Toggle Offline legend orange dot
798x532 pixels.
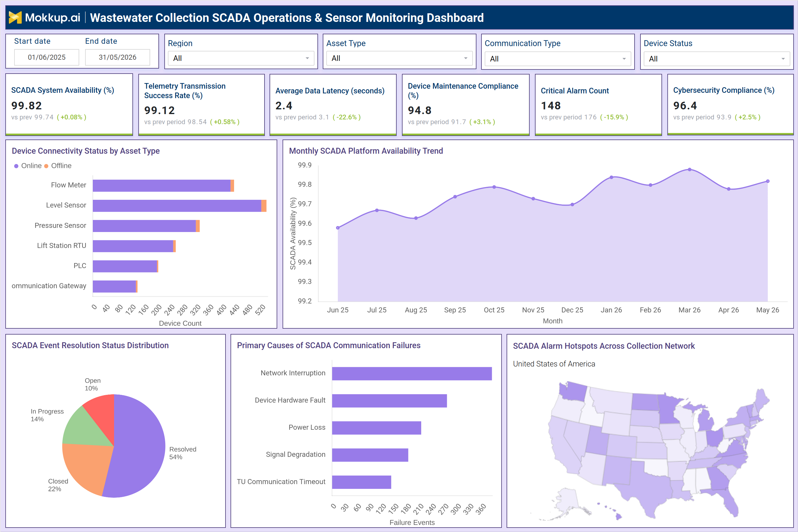coord(46,166)
